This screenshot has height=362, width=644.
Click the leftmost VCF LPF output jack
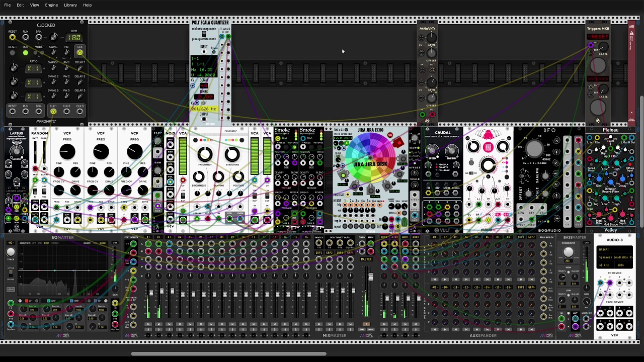pyautogui.click(x=67, y=220)
